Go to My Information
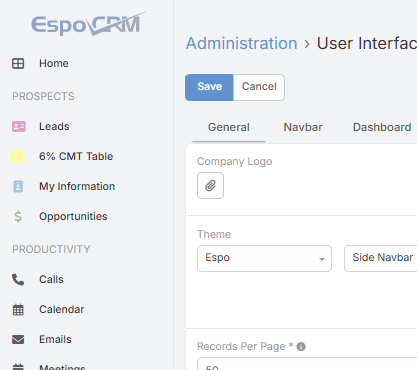417x370 pixels. click(x=77, y=186)
